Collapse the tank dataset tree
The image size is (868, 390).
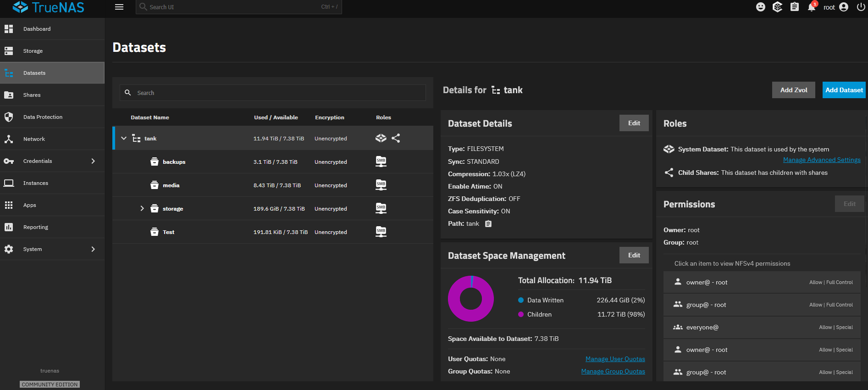tap(124, 138)
